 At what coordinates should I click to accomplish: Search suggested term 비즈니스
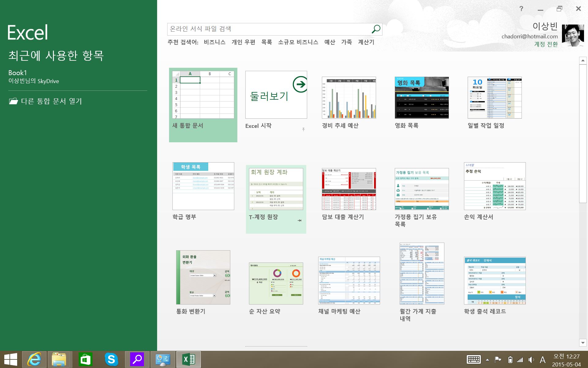[x=215, y=42]
